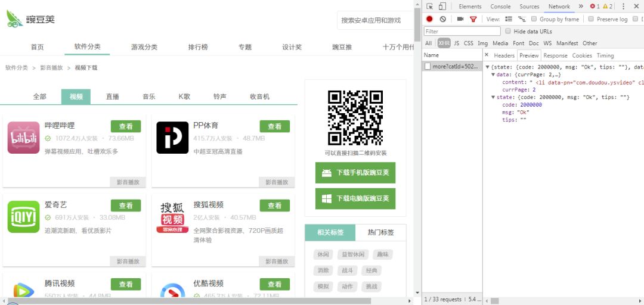Toggle the device toolbar icon
This screenshot has height=305, width=644.
442,7
